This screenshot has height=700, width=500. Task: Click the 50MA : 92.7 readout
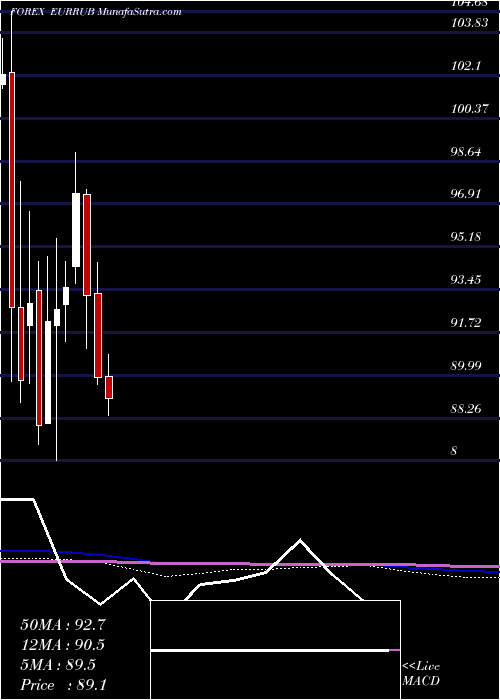[63, 625]
